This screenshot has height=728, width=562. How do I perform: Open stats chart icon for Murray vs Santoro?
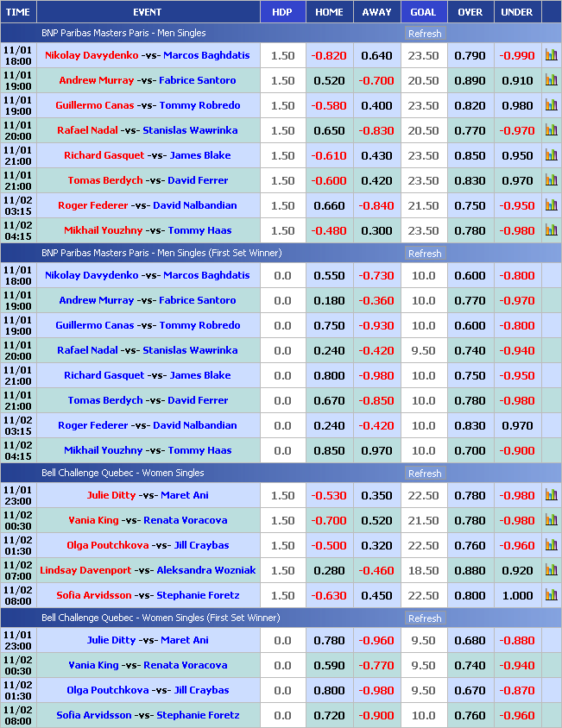(551, 80)
